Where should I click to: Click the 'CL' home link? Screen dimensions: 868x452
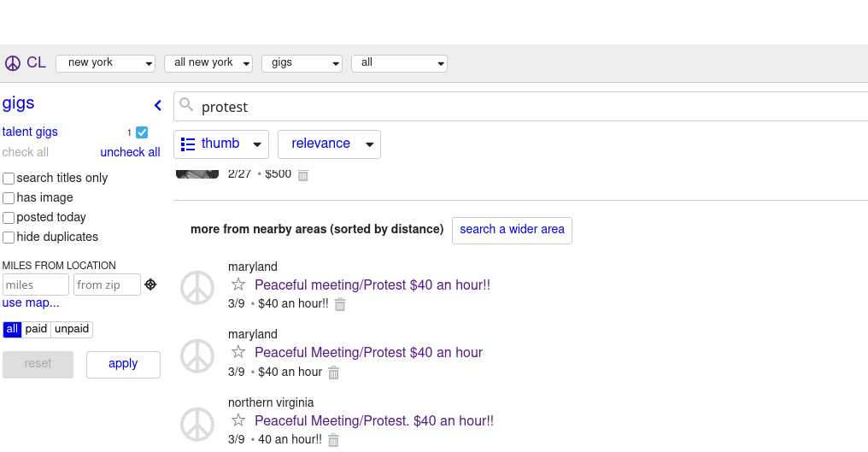(36, 62)
